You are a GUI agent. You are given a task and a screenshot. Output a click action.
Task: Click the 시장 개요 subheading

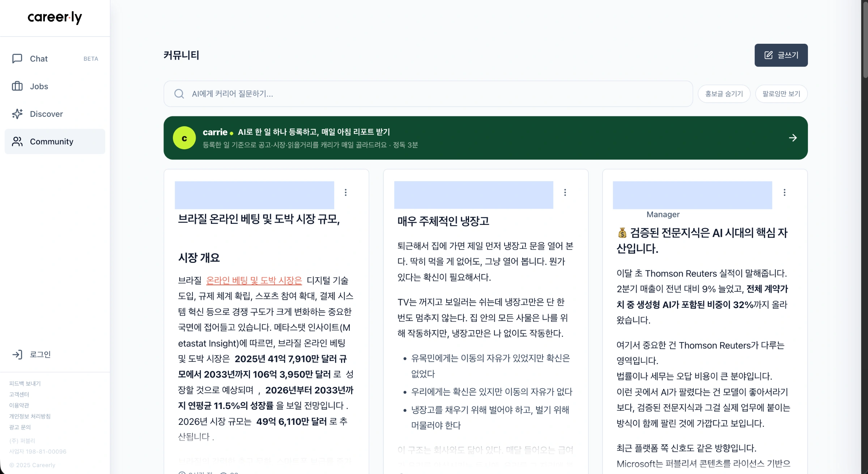199,258
